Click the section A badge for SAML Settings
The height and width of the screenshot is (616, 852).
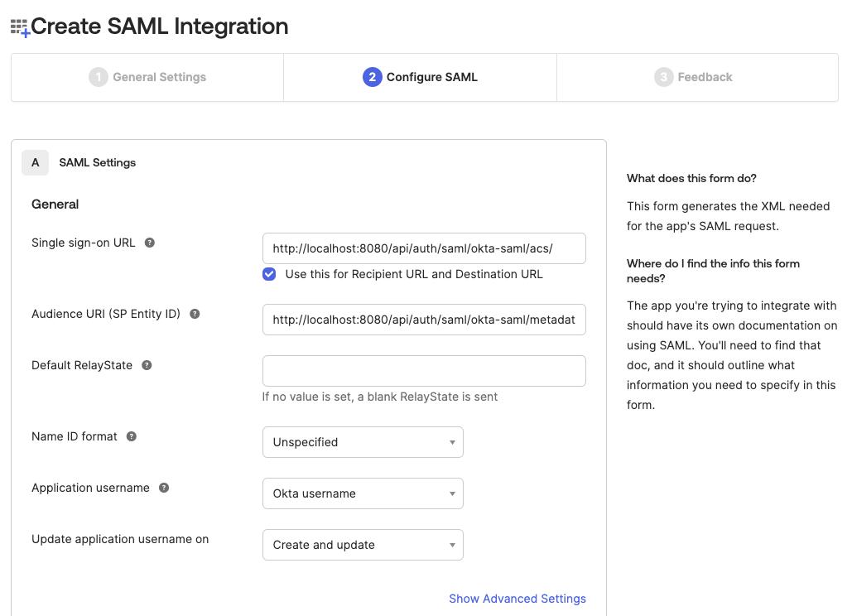pos(35,163)
